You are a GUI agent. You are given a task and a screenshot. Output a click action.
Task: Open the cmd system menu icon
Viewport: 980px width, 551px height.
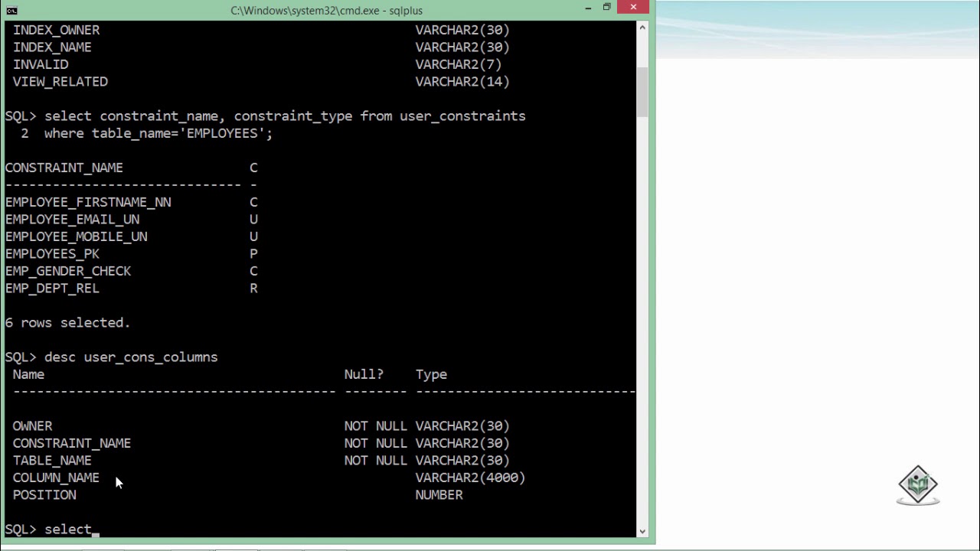[11, 10]
